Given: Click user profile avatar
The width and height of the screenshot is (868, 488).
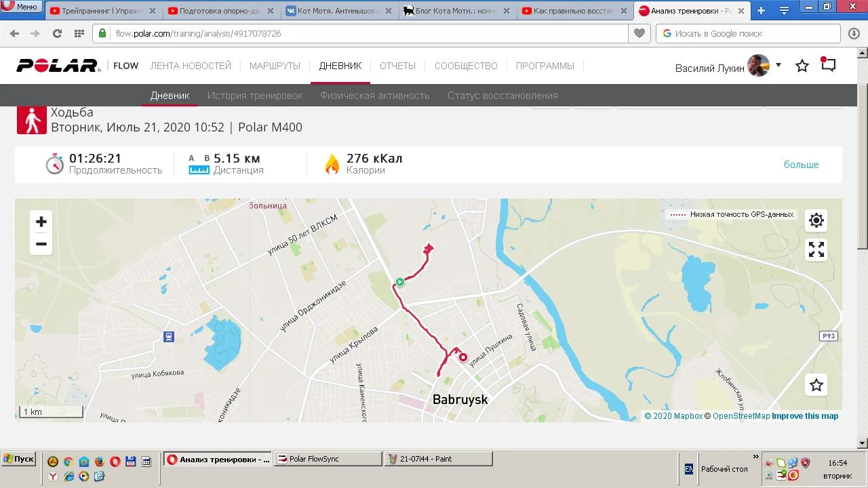Looking at the screenshot, I should (x=759, y=66).
